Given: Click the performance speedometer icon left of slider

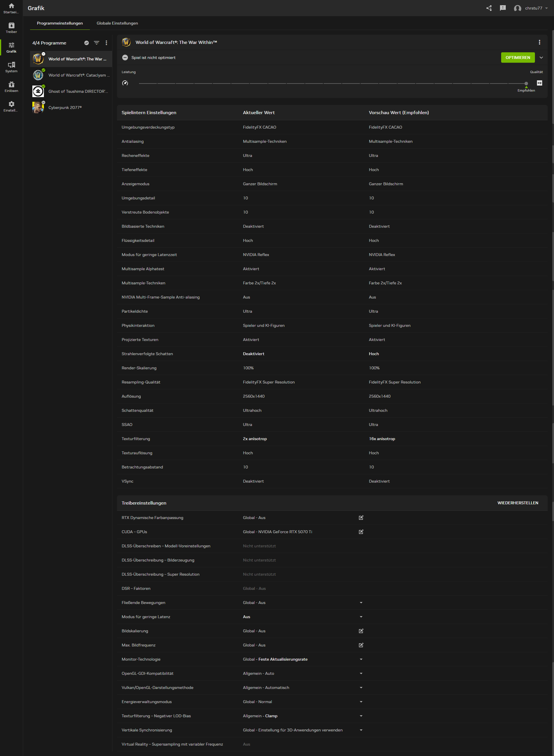Looking at the screenshot, I should pos(125,83).
